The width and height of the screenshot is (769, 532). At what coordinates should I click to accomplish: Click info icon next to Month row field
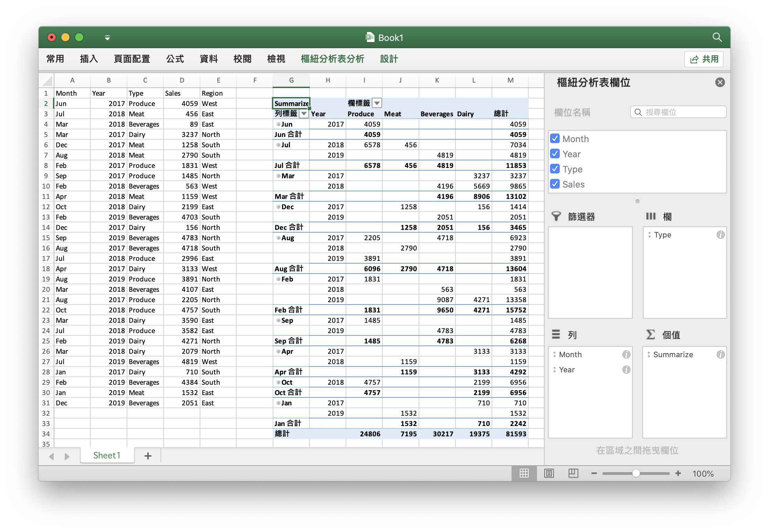[626, 354]
